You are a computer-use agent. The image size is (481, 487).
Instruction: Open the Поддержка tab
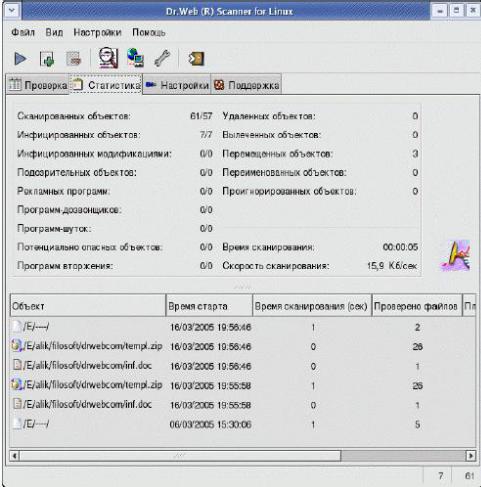click(246, 85)
